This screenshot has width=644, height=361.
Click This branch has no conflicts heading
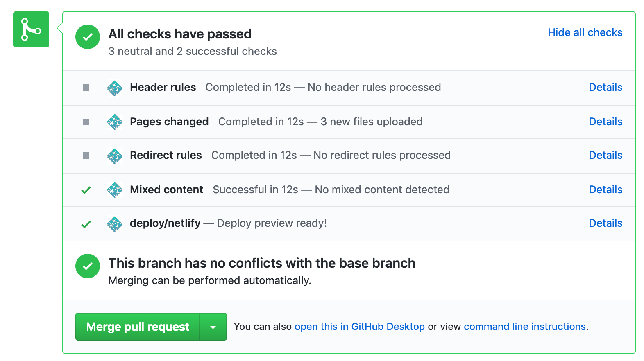(262, 263)
